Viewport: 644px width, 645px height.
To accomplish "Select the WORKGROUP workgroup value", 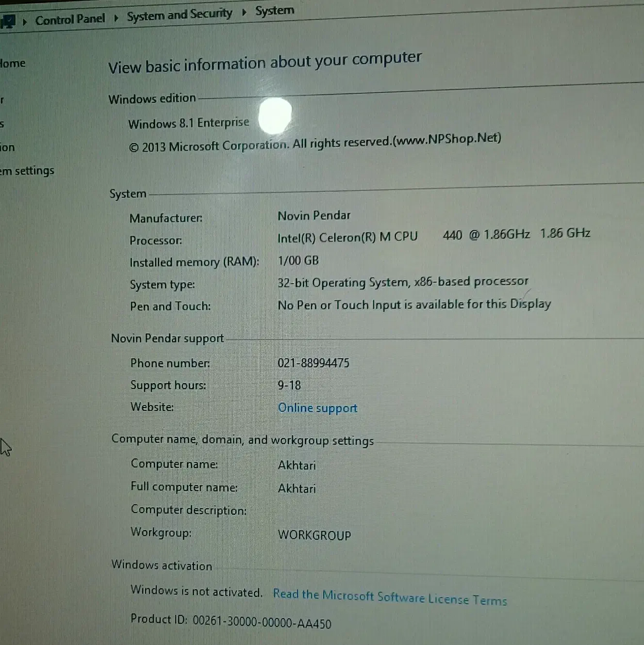I will (x=314, y=535).
